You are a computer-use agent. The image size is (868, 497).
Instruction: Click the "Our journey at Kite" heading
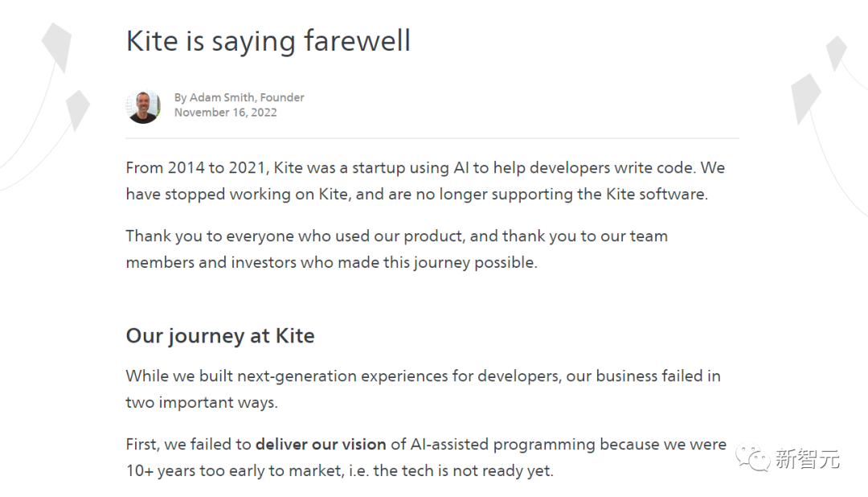point(220,335)
